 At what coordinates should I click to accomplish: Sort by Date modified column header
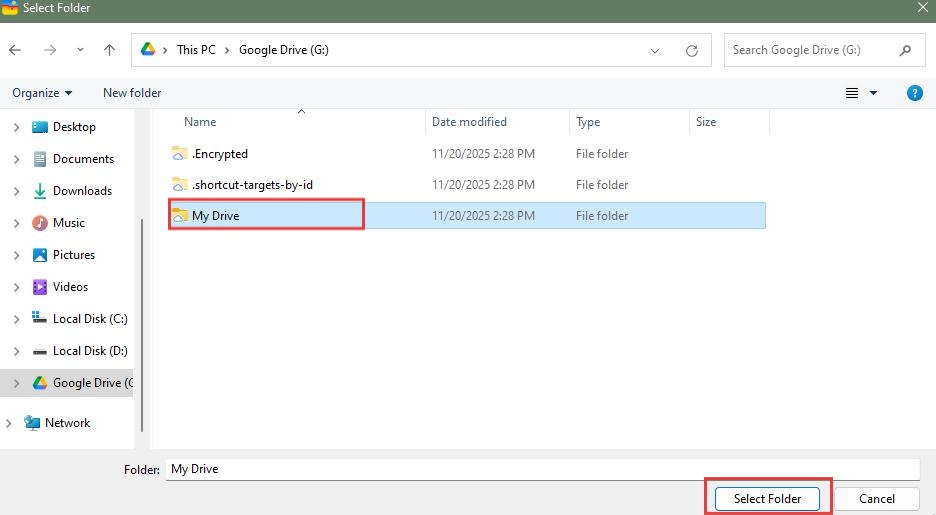coord(469,122)
